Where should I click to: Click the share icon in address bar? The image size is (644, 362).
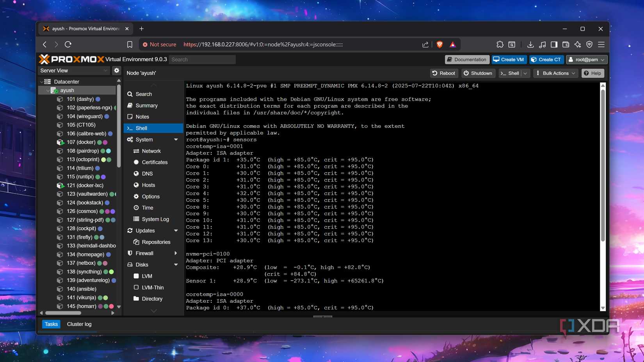(425, 44)
